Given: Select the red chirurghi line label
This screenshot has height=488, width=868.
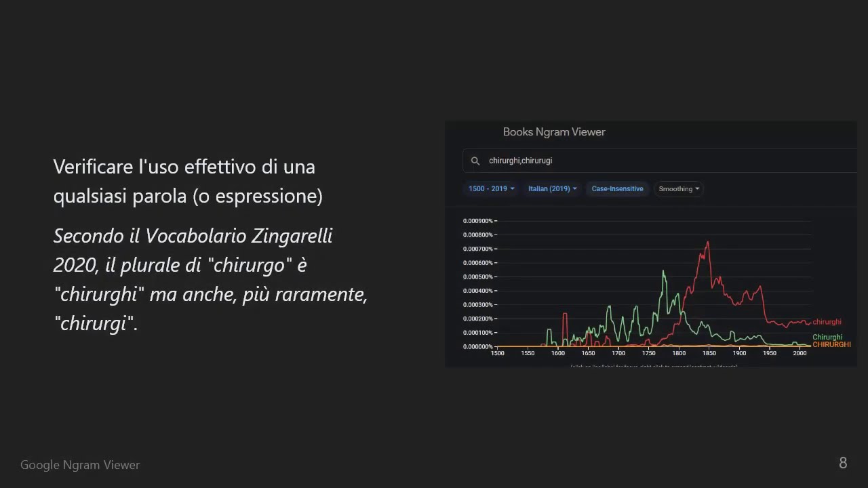Looking at the screenshot, I should [827, 322].
